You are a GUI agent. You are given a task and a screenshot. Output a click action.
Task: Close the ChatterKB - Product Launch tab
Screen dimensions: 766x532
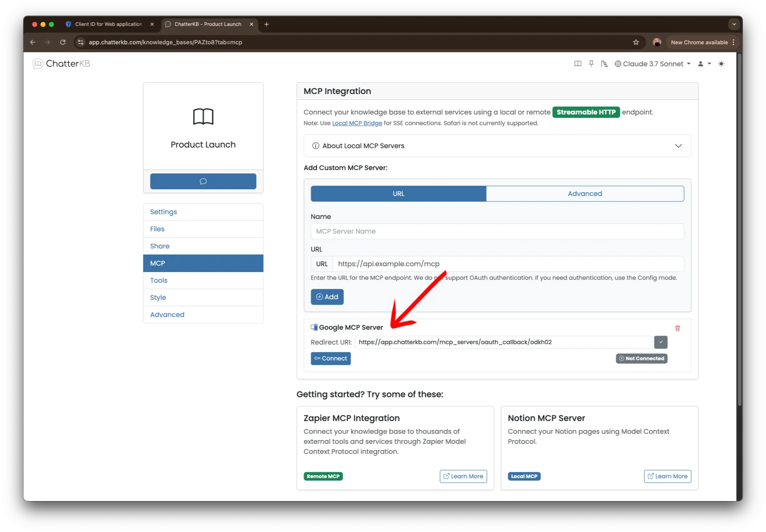coord(252,24)
